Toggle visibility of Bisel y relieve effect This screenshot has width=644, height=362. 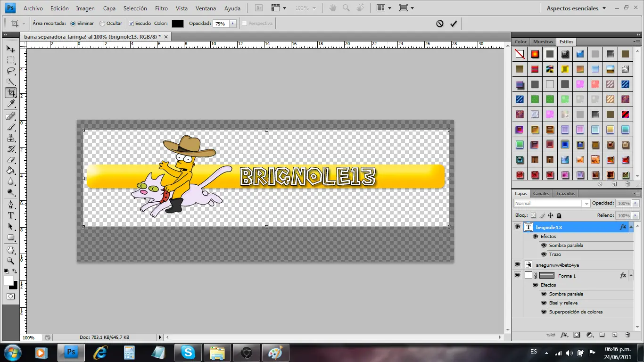click(x=544, y=303)
